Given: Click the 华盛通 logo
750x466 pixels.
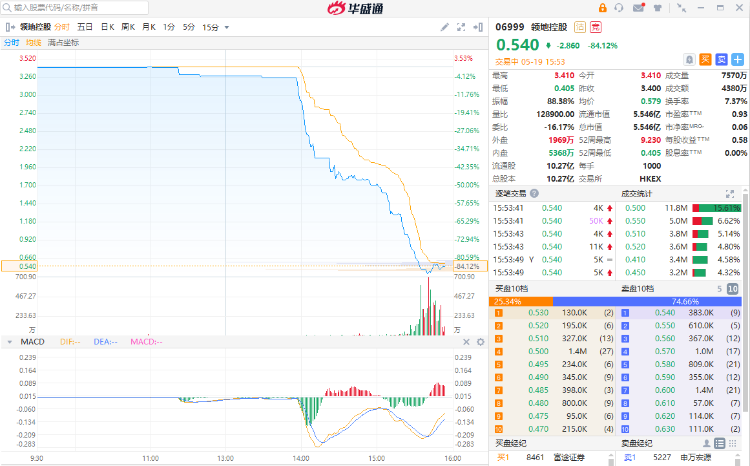Looking at the screenshot, I should [355, 8].
